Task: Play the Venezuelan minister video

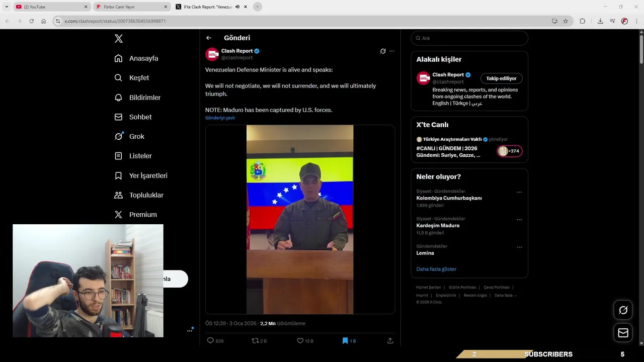Action: [300, 220]
